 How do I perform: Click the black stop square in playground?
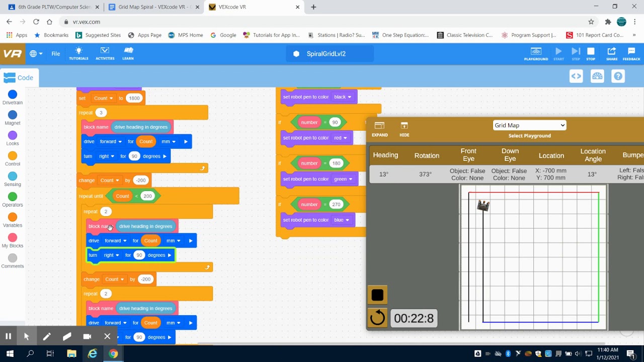[x=377, y=295]
